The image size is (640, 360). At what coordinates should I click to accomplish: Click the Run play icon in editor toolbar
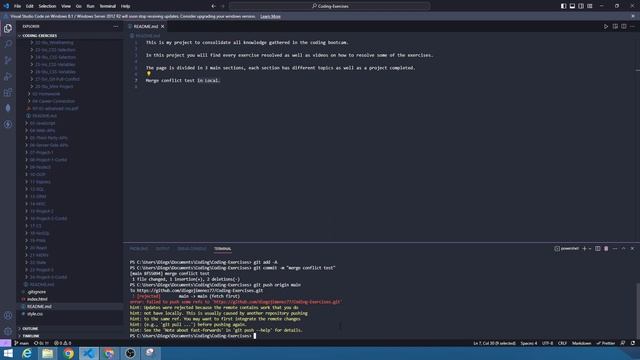pyautogui.click(x=606, y=27)
